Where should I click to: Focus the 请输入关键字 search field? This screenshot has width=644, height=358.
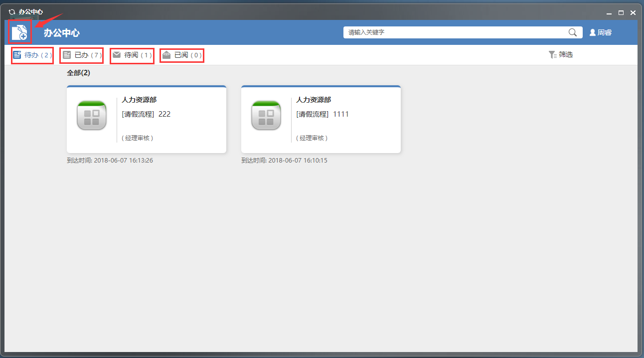coord(463,32)
